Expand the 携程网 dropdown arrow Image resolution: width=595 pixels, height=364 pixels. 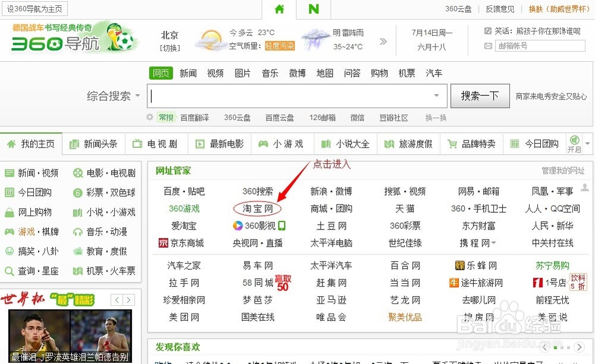point(493,243)
